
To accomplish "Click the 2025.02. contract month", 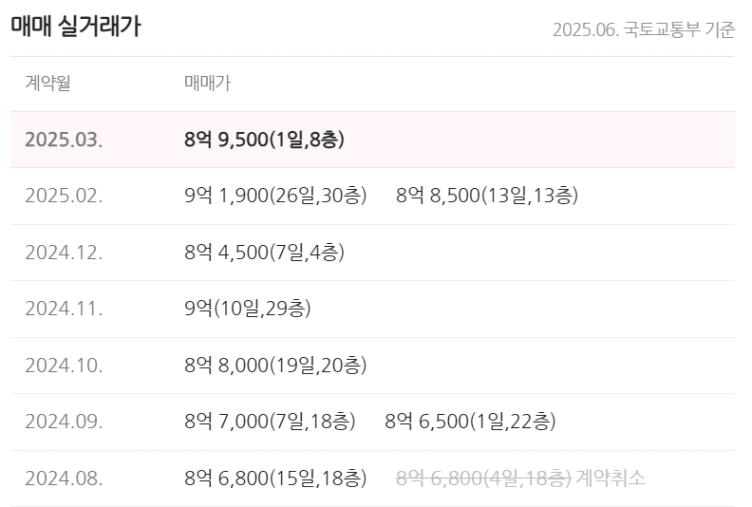I will click(64, 196).
